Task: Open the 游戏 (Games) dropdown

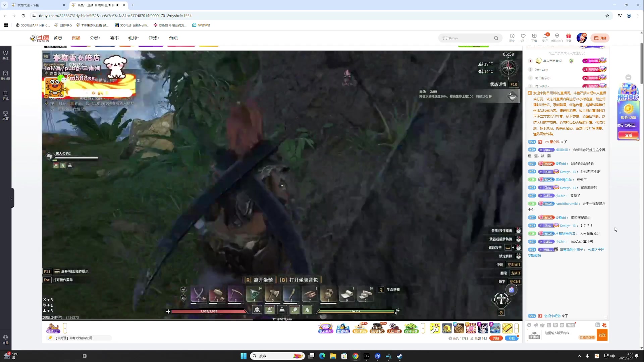Action: (x=154, y=38)
